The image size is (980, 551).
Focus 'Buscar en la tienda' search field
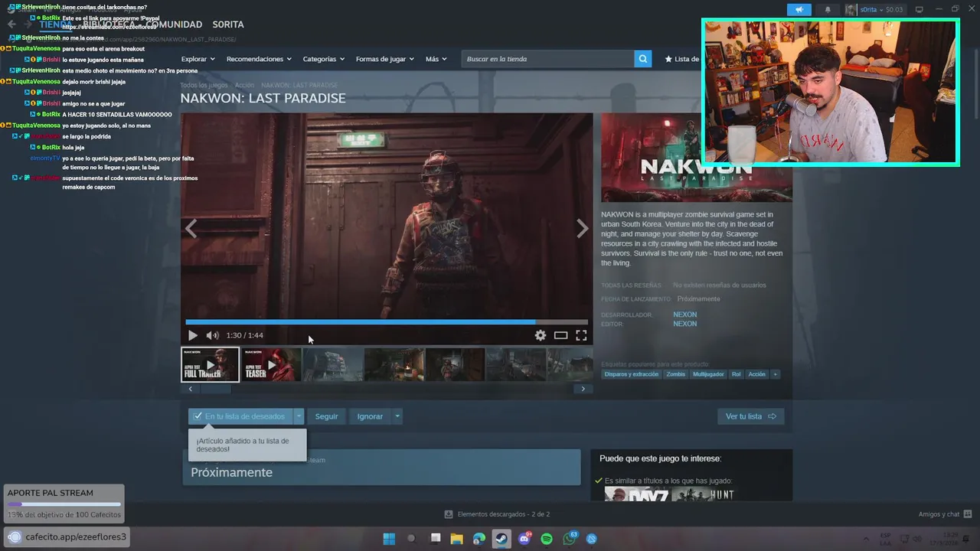point(548,59)
